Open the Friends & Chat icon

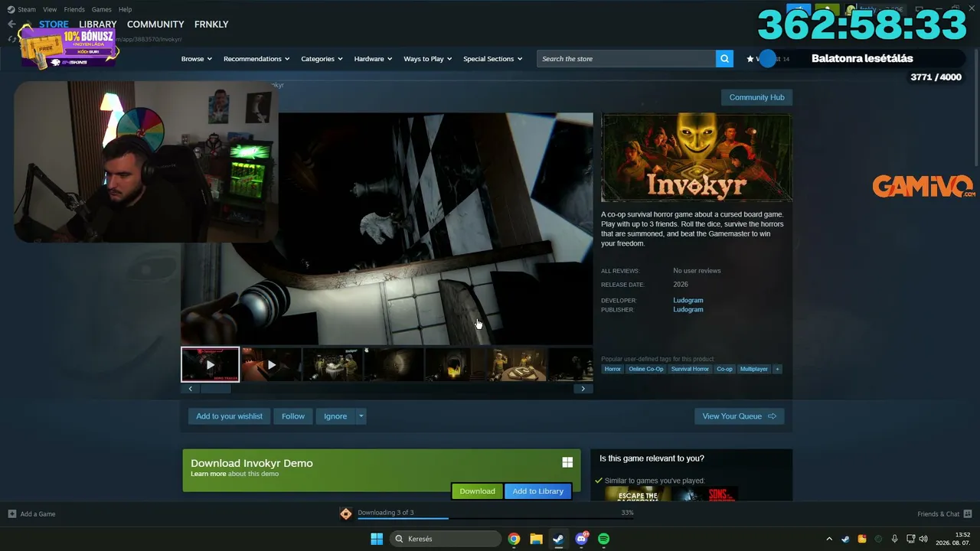pyautogui.click(x=968, y=514)
